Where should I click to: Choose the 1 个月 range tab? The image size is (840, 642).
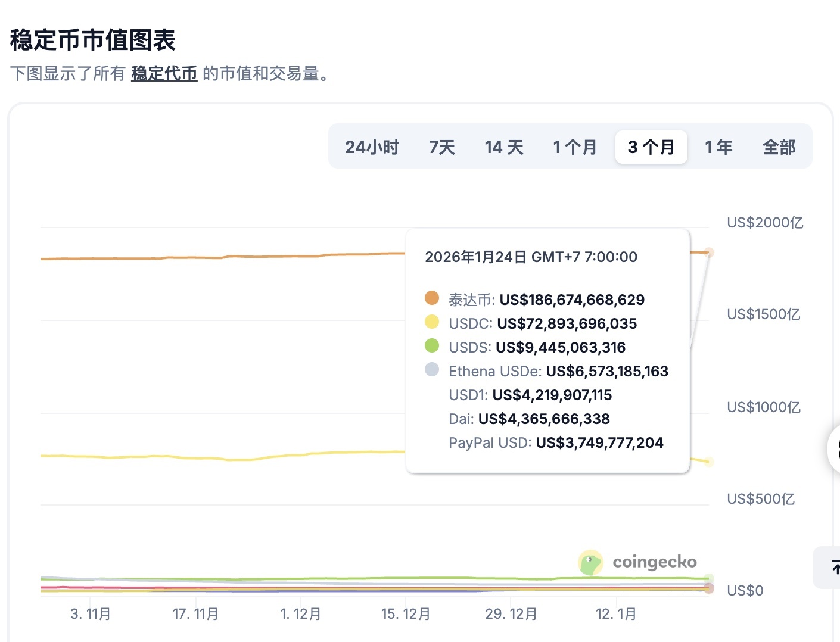click(575, 147)
